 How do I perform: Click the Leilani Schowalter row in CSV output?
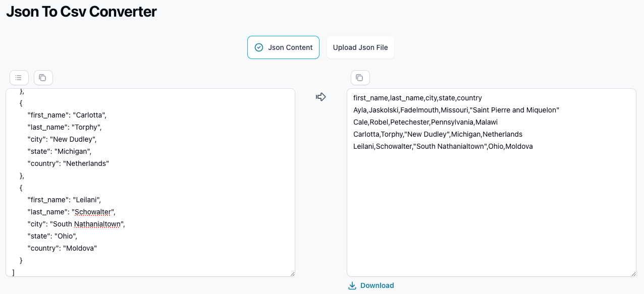point(442,146)
